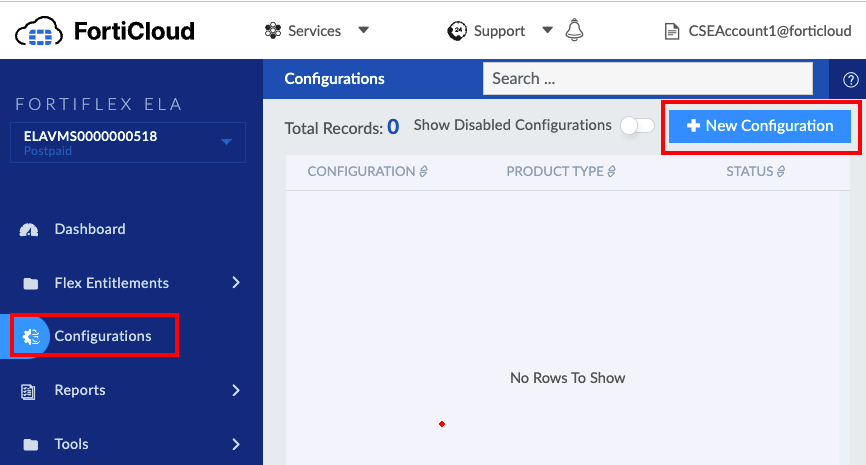The image size is (866, 465).
Task: Expand the Flex Entitlements chevron
Action: 236,283
